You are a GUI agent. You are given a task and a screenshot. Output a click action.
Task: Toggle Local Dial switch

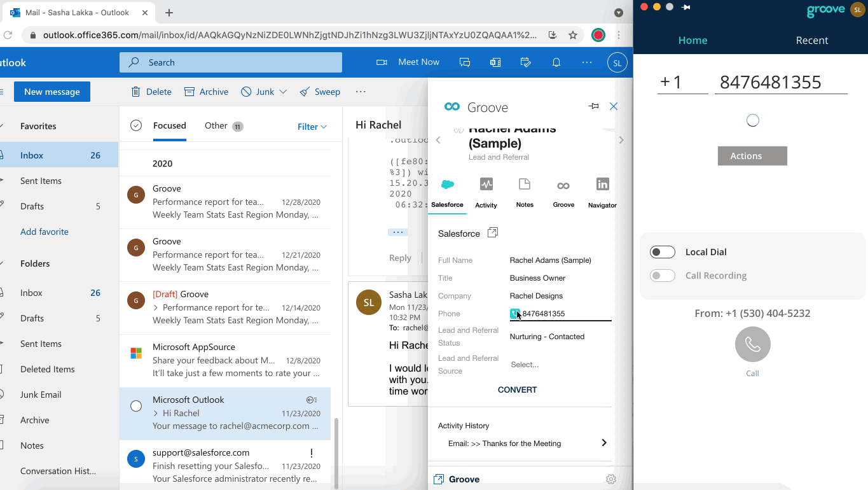(662, 252)
